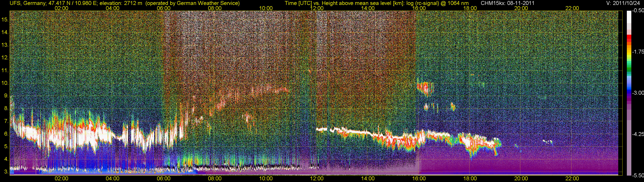
Task: Click the bottom axis '20:00' time label
Action: [x=521, y=179]
